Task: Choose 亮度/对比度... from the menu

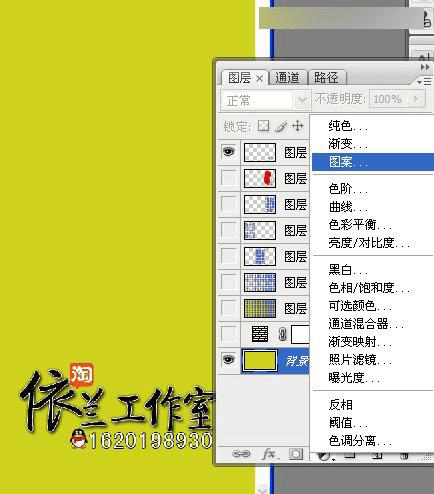Action: tap(373, 243)
